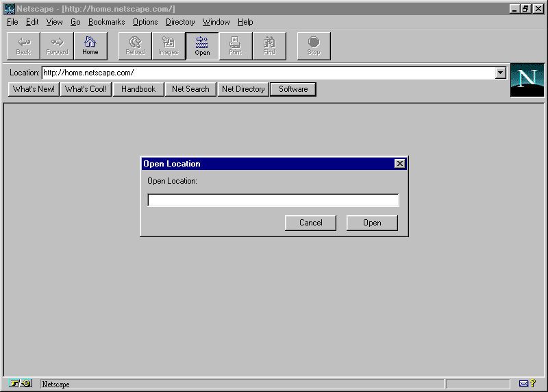Click the mail envelope status icon
The width and height of the screenshot is (548, 392).
pyautogui.click(x=523, y=384)
